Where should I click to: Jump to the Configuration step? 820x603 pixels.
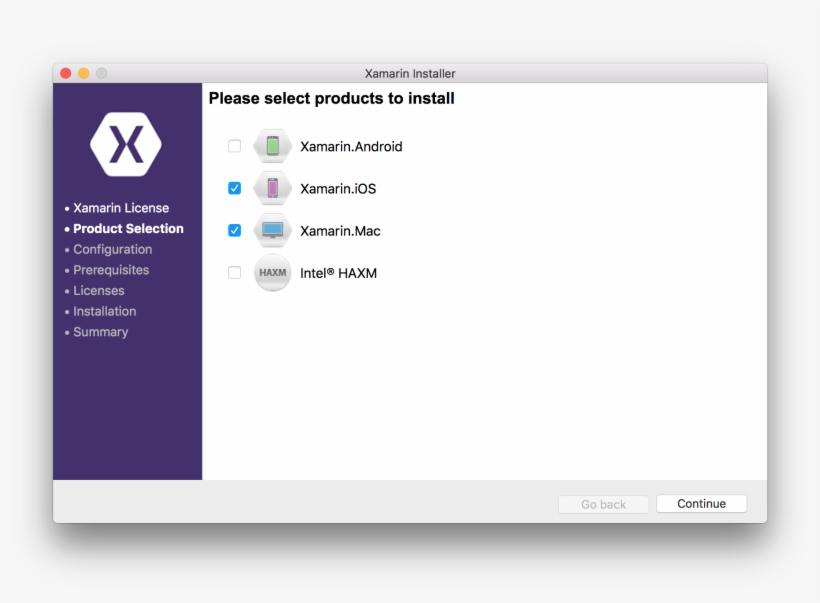[x=113, y=249]
